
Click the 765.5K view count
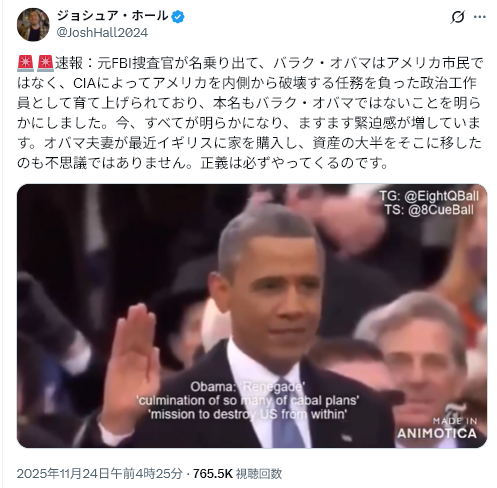click(212, 473)
